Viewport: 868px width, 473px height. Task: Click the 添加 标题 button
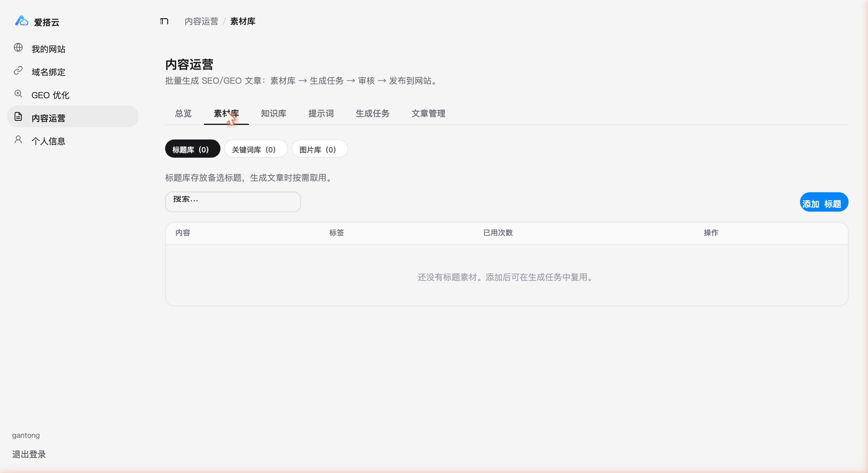[824, 202]
